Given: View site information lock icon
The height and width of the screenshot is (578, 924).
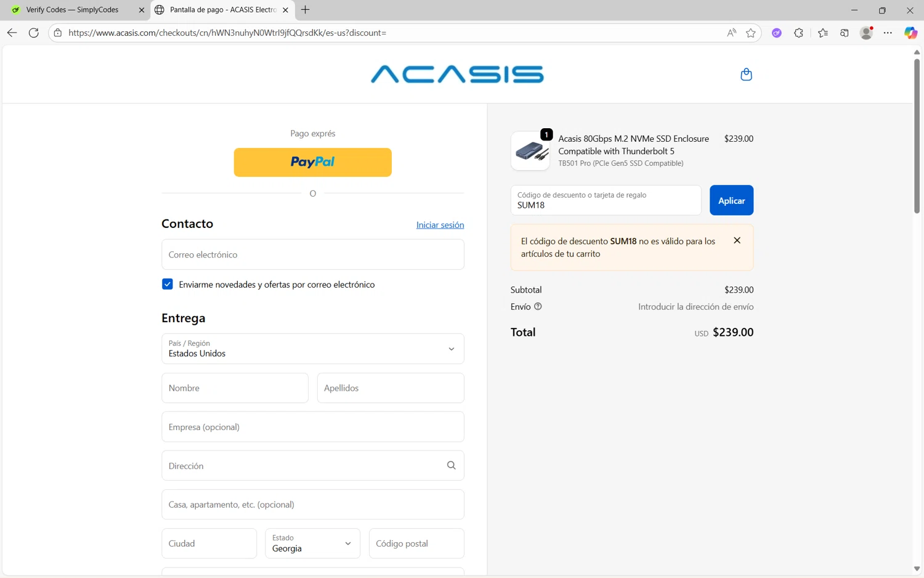Looking at the screenshot, I should [x=58, y=33].
